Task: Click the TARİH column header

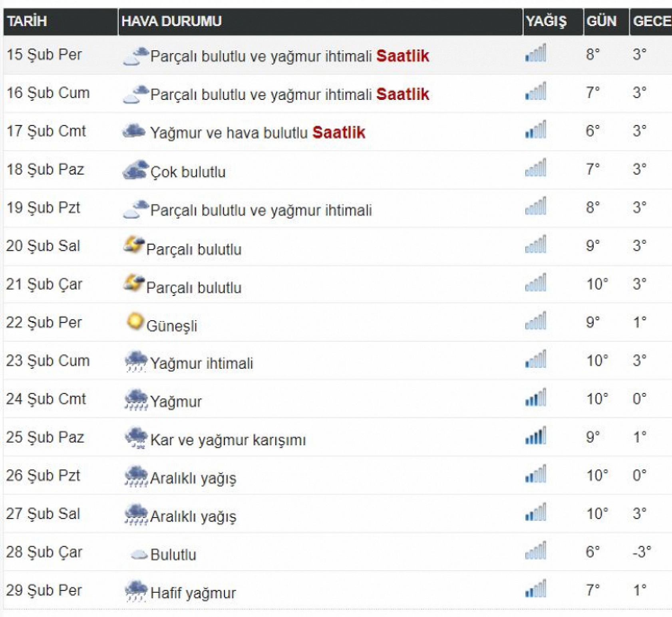Action: click(27, 21)
